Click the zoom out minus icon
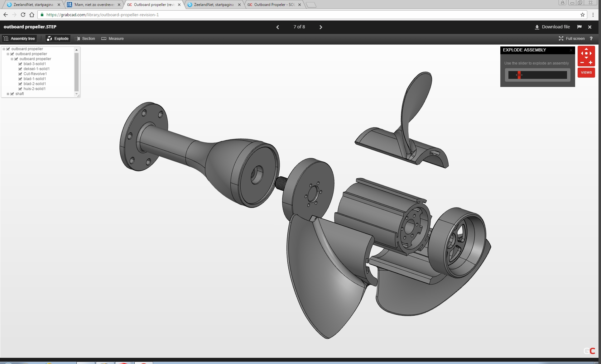601x364 pixels. point(582,63)
